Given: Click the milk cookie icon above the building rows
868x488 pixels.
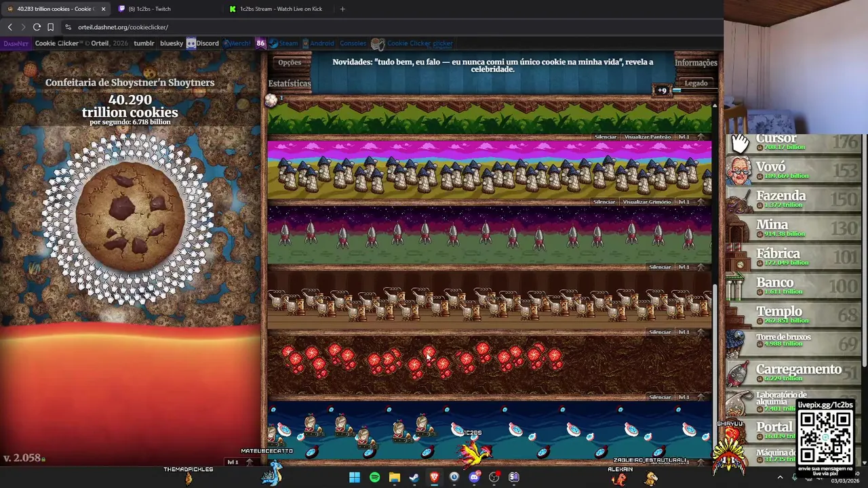Looking at the screenshot, I should [271, 100].
